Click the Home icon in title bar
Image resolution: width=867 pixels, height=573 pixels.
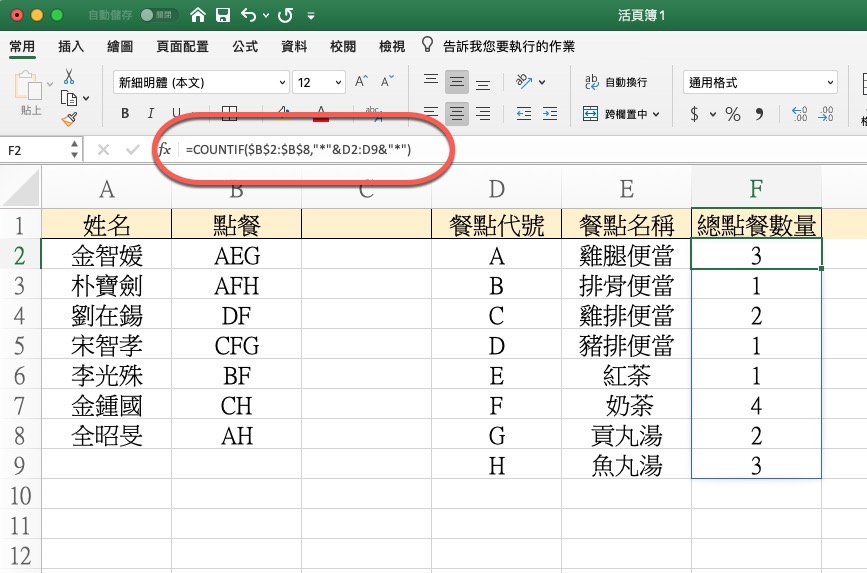pos(198,16)
